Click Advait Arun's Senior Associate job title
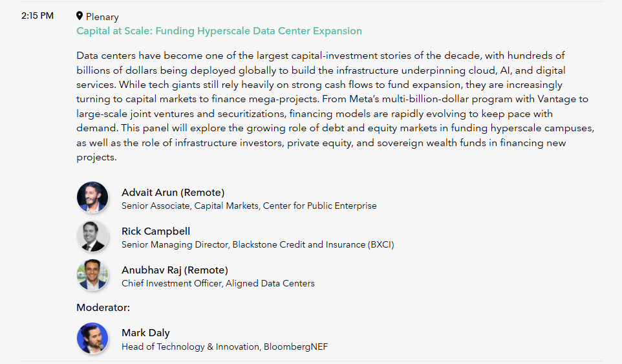 (249, 206)
